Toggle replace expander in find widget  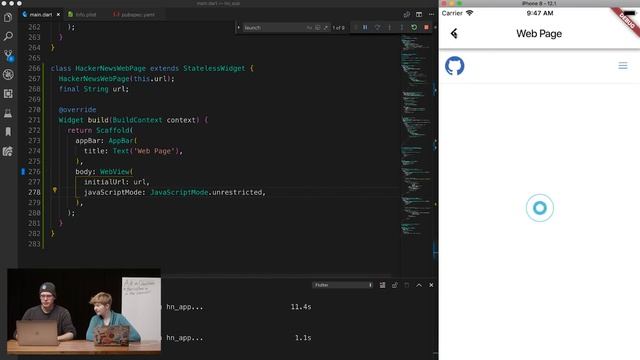(239, 27)
